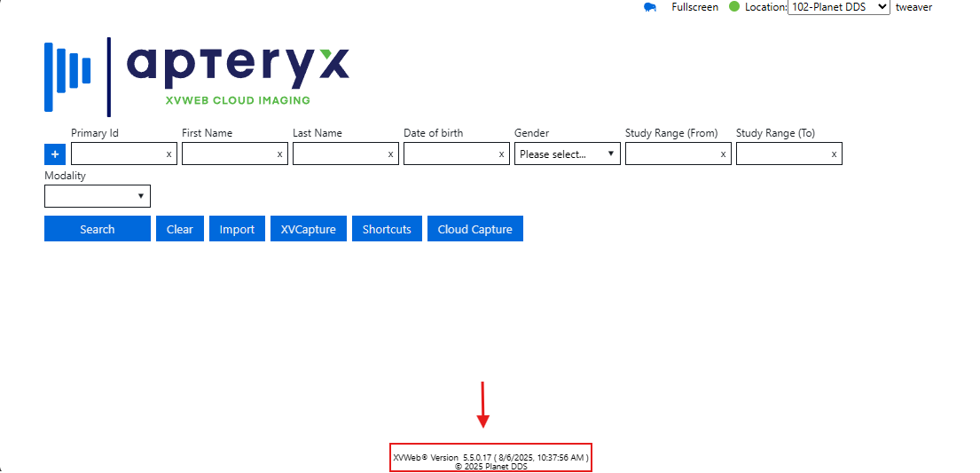This screenshot has height=473, width=980.
Task: Open the tweaver user menu
Action: [x=913, y=7]
